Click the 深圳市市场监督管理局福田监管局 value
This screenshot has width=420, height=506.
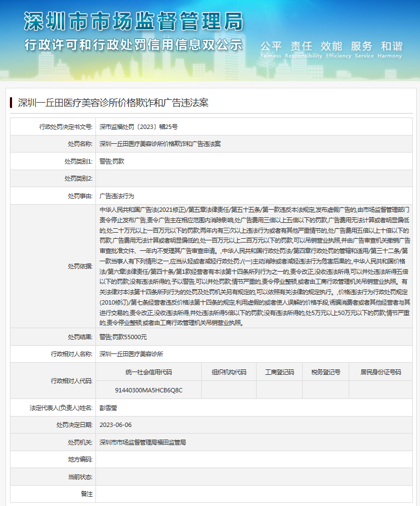[143, 442]
